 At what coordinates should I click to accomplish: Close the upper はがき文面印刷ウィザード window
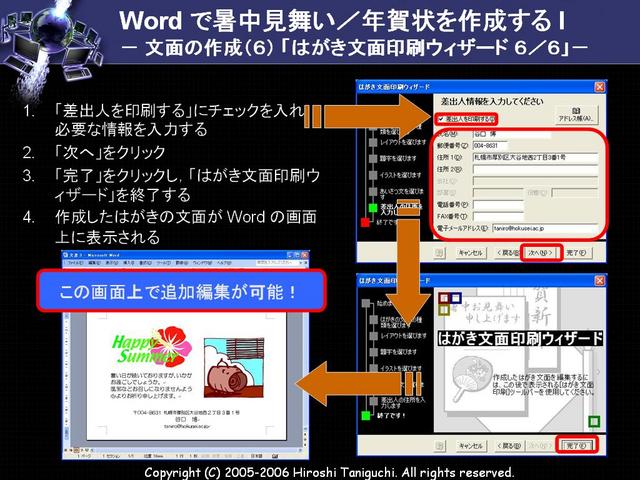tap(599, 87)
